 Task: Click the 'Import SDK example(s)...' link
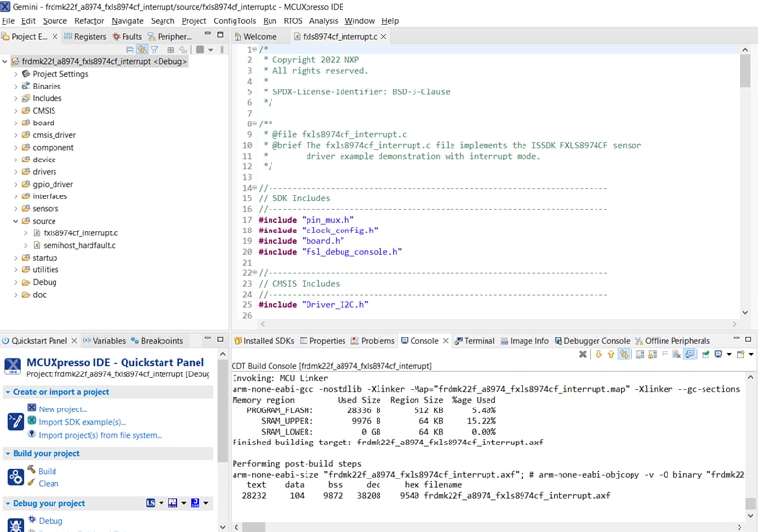click(x=82, y=422)
